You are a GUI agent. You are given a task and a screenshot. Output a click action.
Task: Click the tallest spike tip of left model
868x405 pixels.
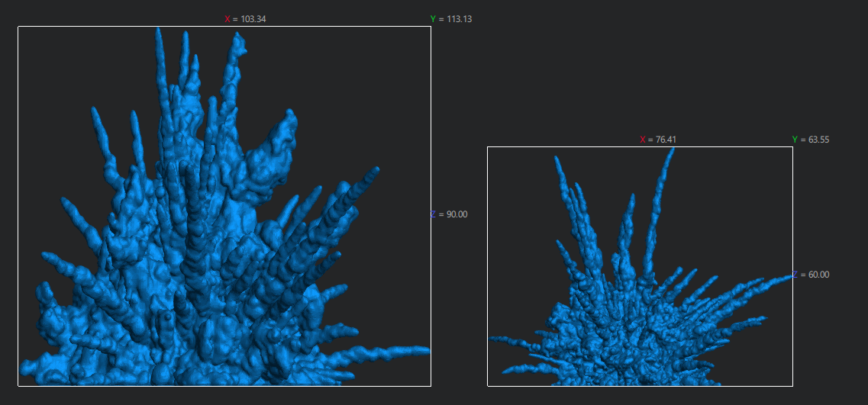click(158, 31)
